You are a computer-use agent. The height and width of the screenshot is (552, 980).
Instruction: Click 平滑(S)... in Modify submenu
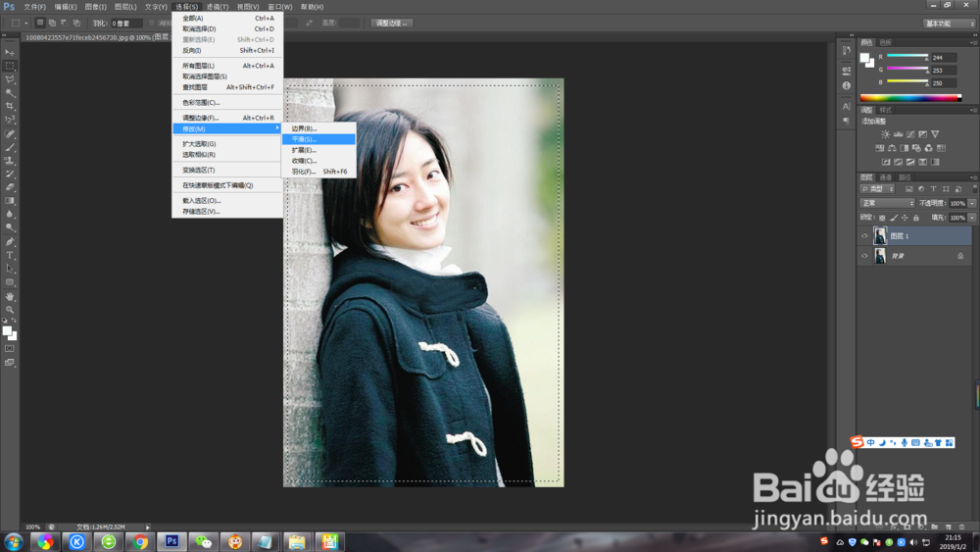click(318, 139)
